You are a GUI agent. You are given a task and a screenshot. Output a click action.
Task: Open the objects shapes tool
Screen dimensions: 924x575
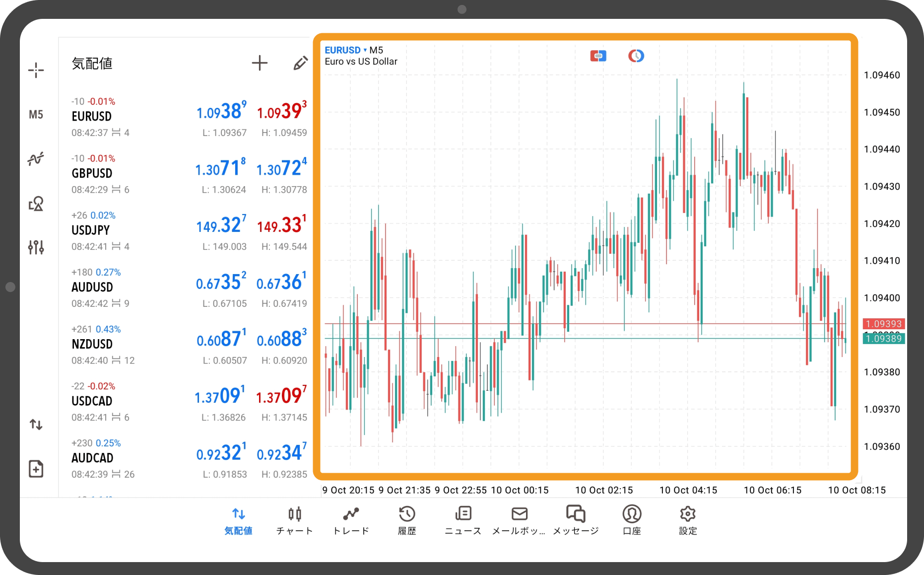coord(36,203)
